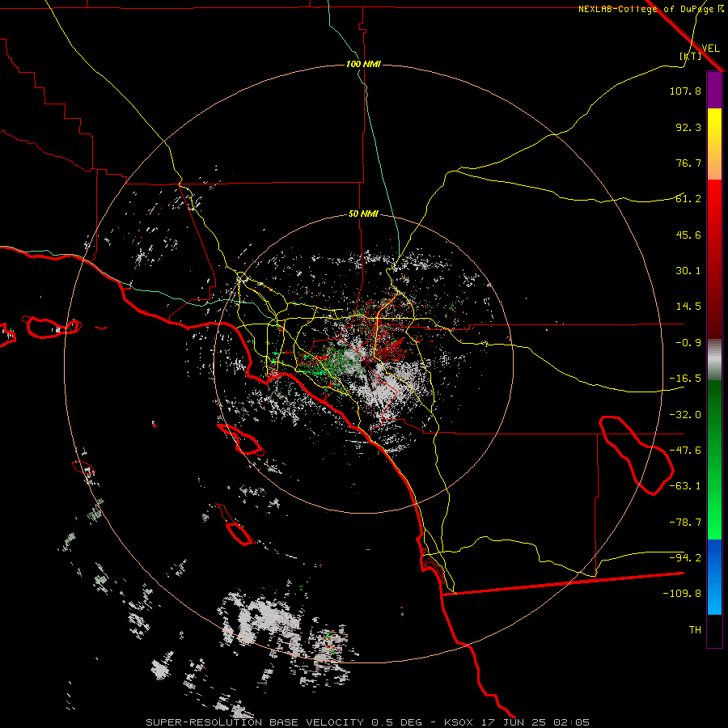Click the -63.1 velocity scale value
Screen dimensions: 728x728
[685, 486]
